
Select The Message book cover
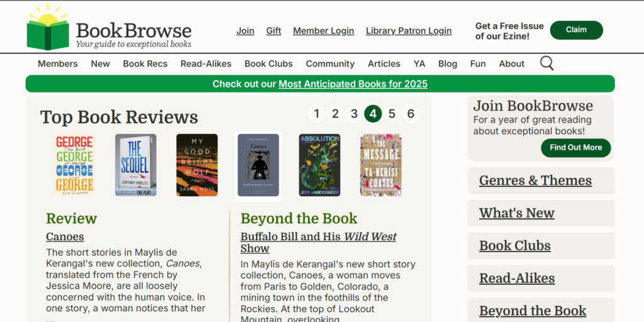380,165
